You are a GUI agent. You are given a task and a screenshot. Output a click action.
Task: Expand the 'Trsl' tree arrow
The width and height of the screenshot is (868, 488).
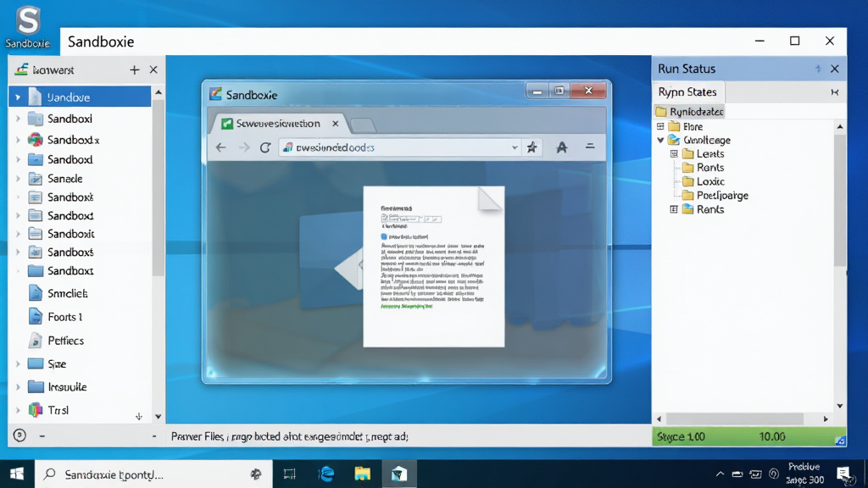tap(18, 410)
